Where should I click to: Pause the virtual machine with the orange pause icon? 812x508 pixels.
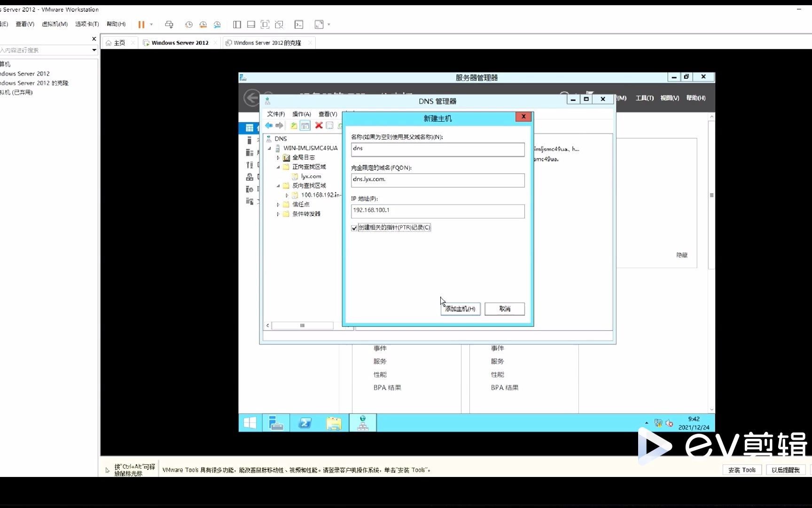coord(141,24)
